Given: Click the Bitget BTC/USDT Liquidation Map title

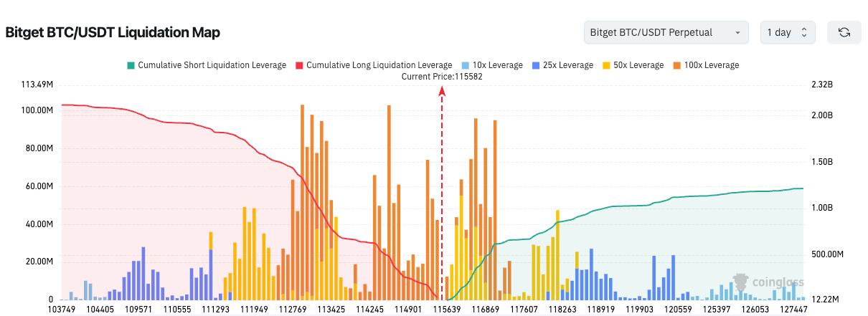Looking at the screenshot, I should pyautogui.click(x=113, y=33).
